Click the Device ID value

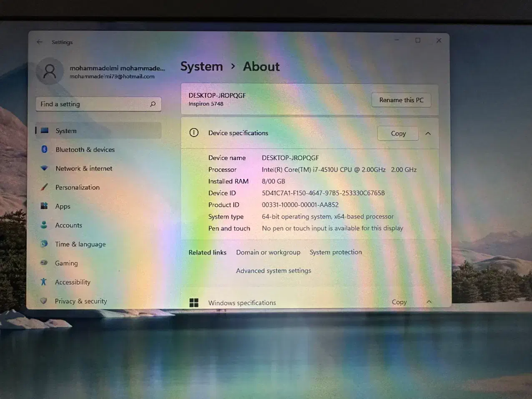click(323, 193)
